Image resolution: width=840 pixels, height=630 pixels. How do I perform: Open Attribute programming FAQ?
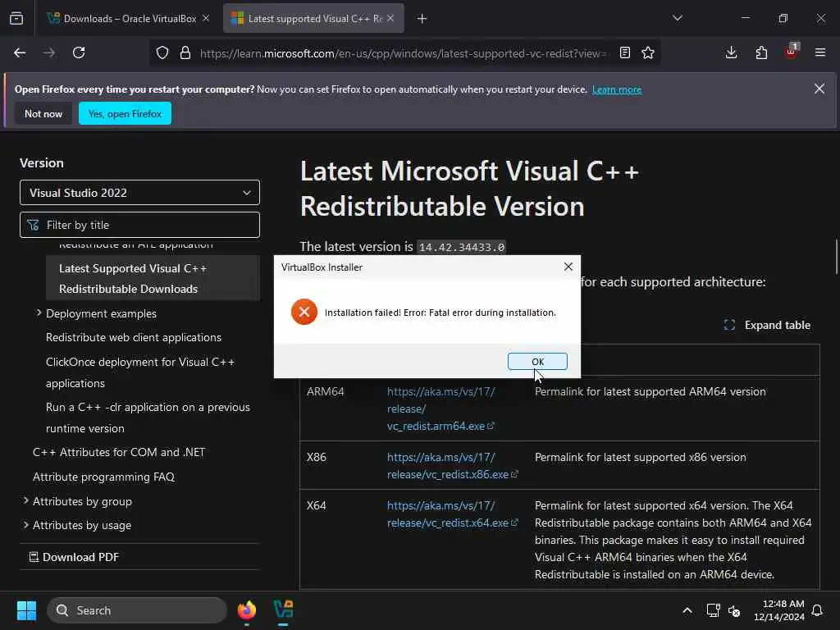(103, 477)
